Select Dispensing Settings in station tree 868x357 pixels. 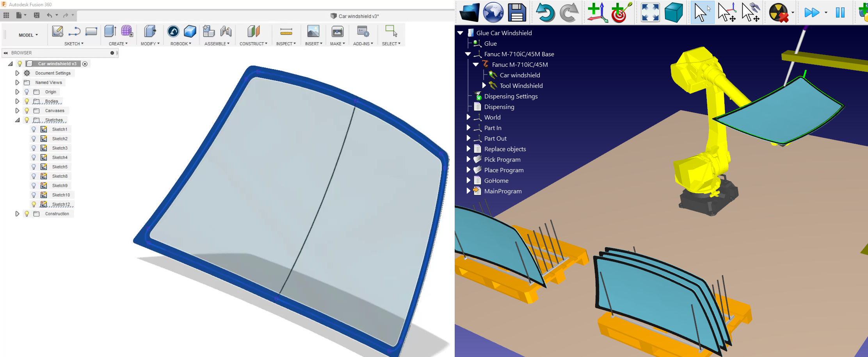pos(510,96)
